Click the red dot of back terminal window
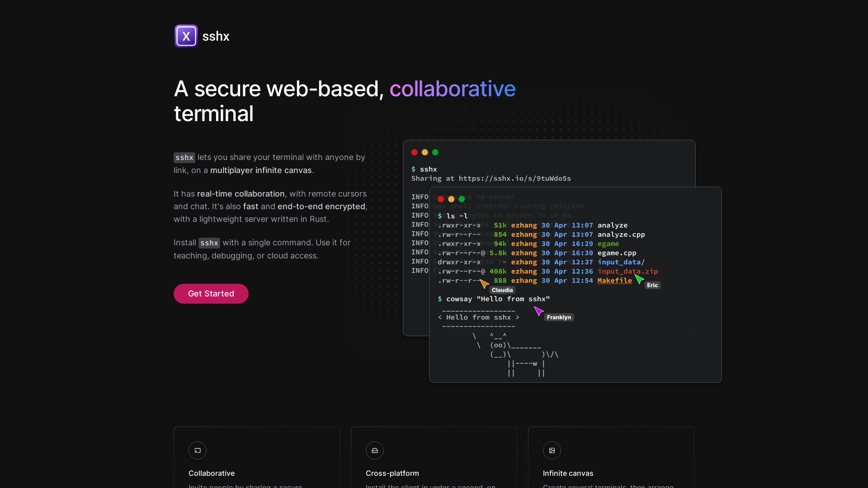868x488 pixels. [x=415, y=152]
